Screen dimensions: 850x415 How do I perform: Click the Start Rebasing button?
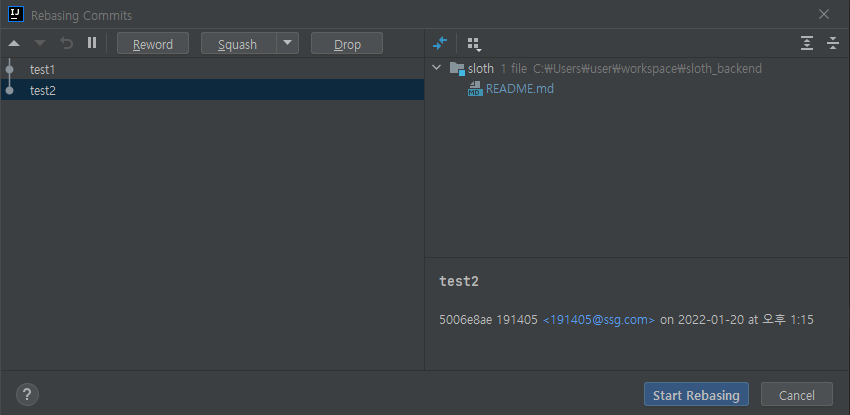[696, 394]
